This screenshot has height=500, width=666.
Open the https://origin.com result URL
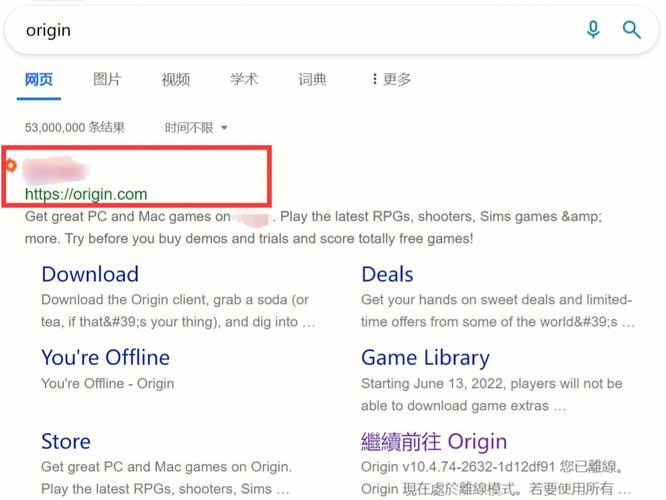(x=86, y=194)
